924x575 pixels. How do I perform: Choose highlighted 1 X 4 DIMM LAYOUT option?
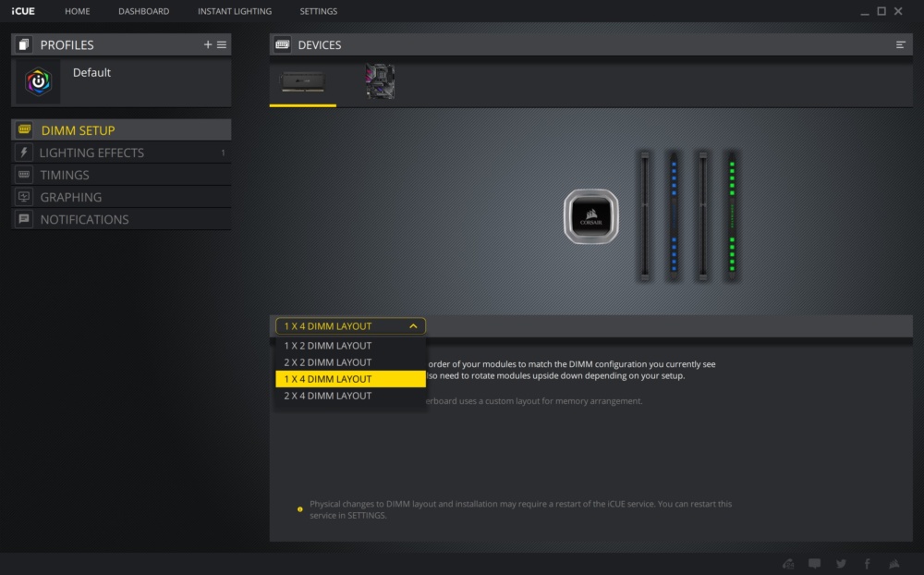(350, 379)
